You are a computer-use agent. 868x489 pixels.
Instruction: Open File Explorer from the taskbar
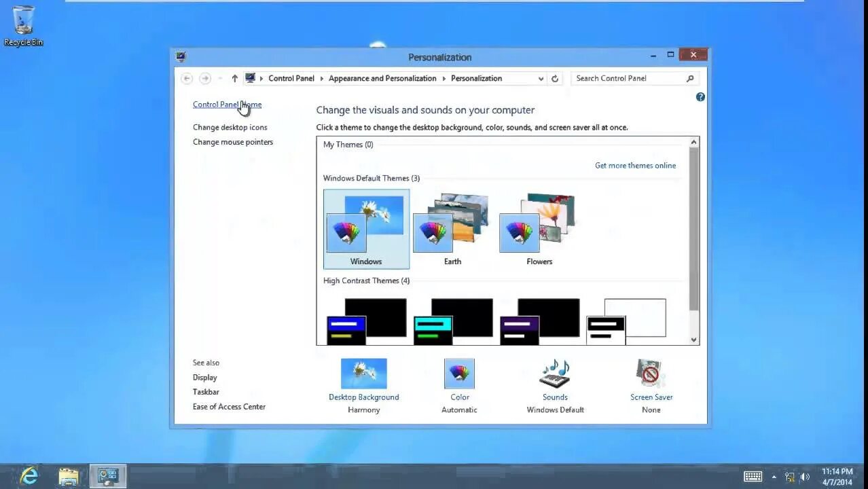(x=69, y=476)
